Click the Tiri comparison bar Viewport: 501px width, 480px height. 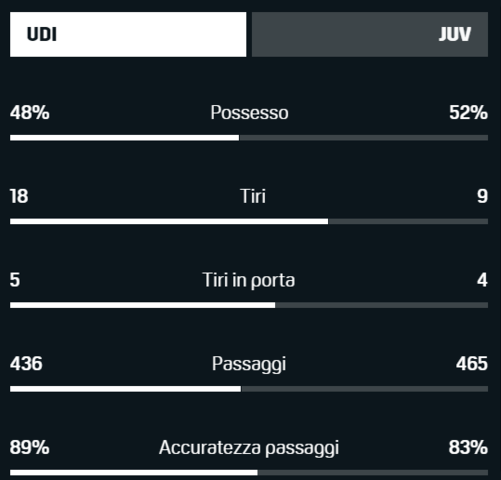pyautogui.click(x=249, y=221)
